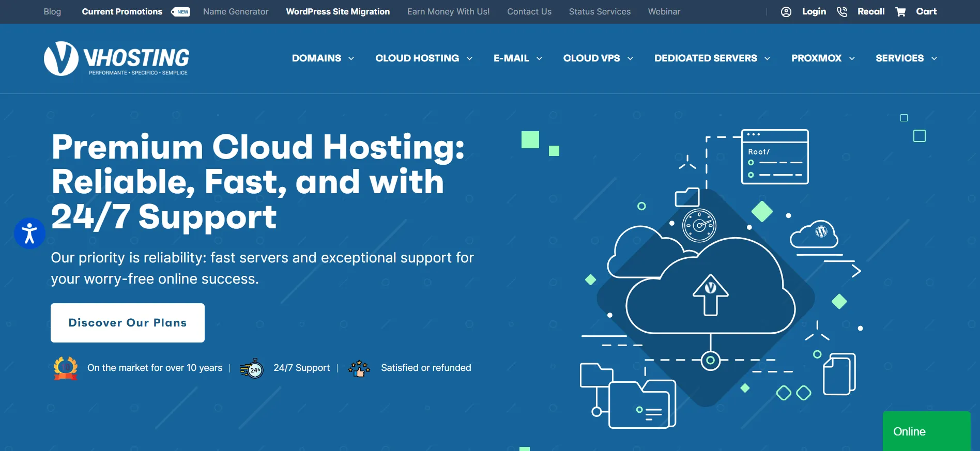Click the VHosting logo
Viewport: 980px width, 451px height.
pos(116,58)
